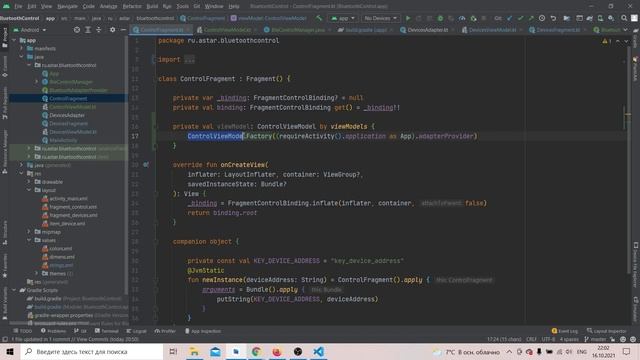This screenshot has width=640, height=360.
Task: Open project panel gear settings
Action: point(112,30)
